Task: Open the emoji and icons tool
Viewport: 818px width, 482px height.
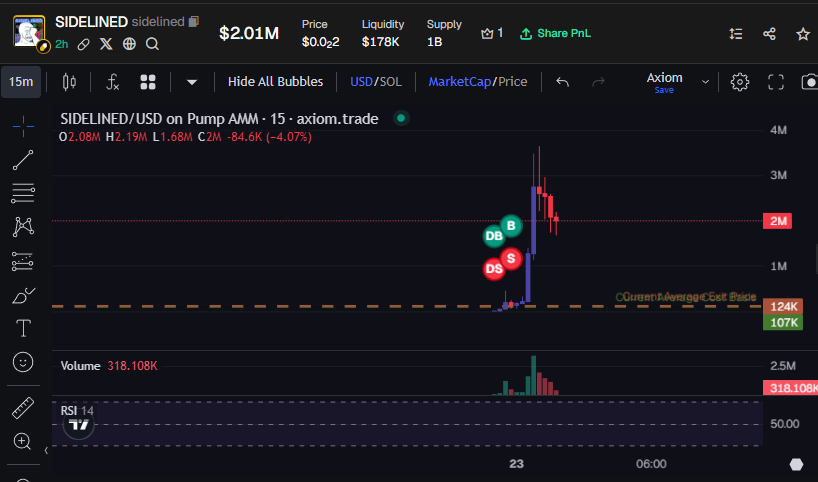Action: [23, 362]
